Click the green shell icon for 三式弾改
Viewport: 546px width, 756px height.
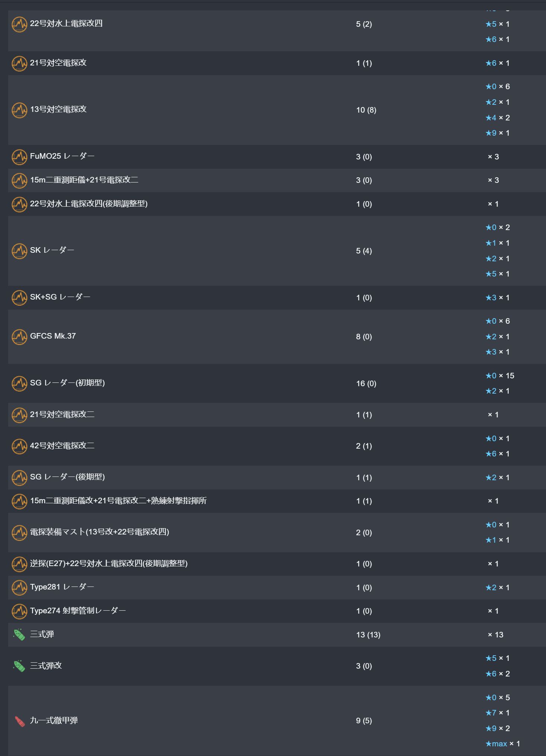tap(19, 666)
